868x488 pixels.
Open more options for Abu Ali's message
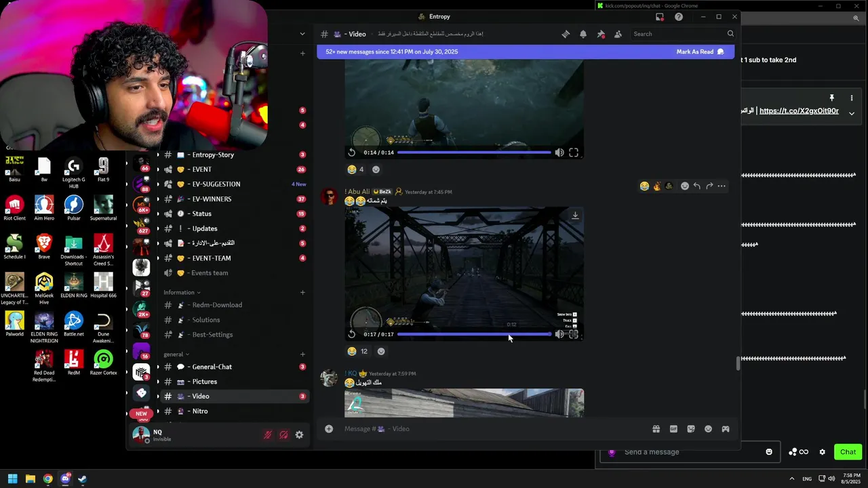click(x=722, y=186)
